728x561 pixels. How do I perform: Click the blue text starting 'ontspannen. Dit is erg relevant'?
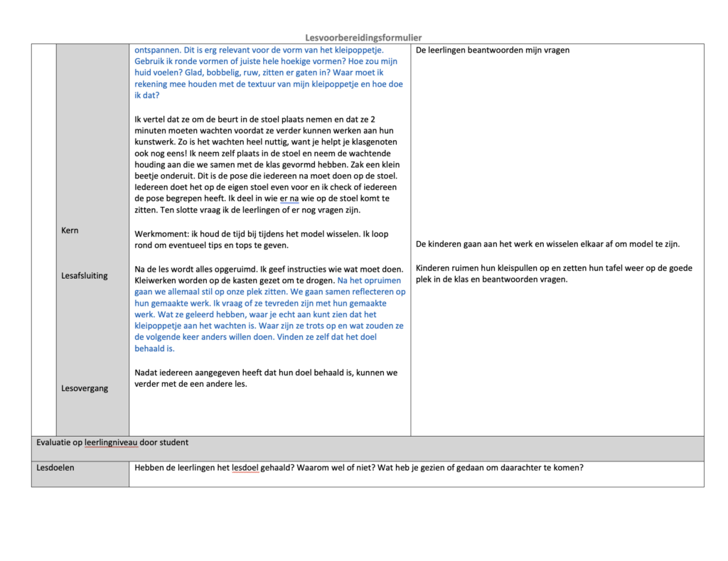click(x=269, y=73)
